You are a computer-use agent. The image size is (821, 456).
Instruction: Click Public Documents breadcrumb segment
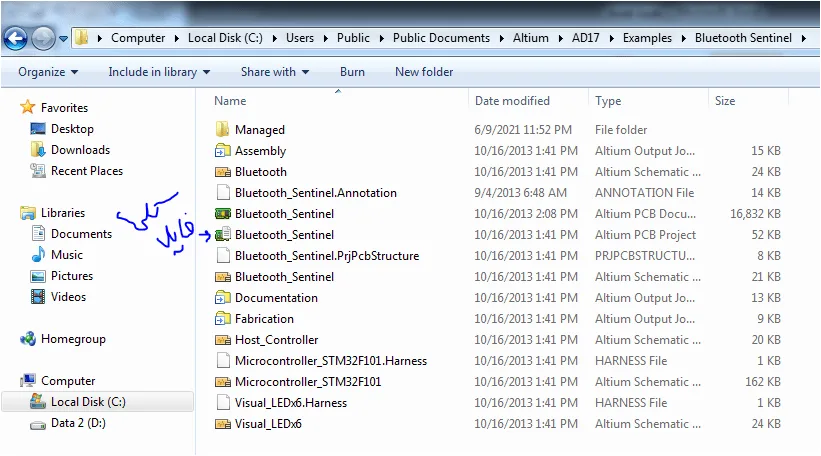(441, 38)
